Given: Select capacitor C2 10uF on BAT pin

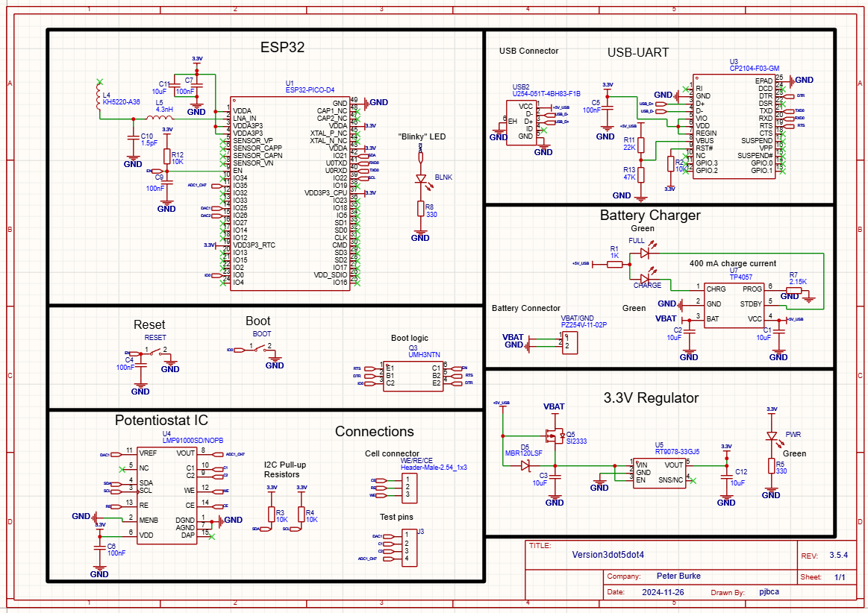Looking at the screenshot, I should (689, 331).
